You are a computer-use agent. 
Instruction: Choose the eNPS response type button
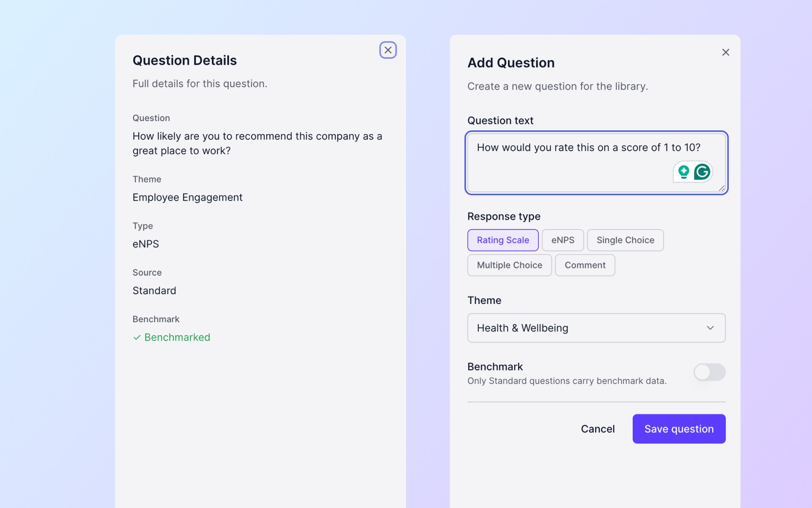pos(562,240)
